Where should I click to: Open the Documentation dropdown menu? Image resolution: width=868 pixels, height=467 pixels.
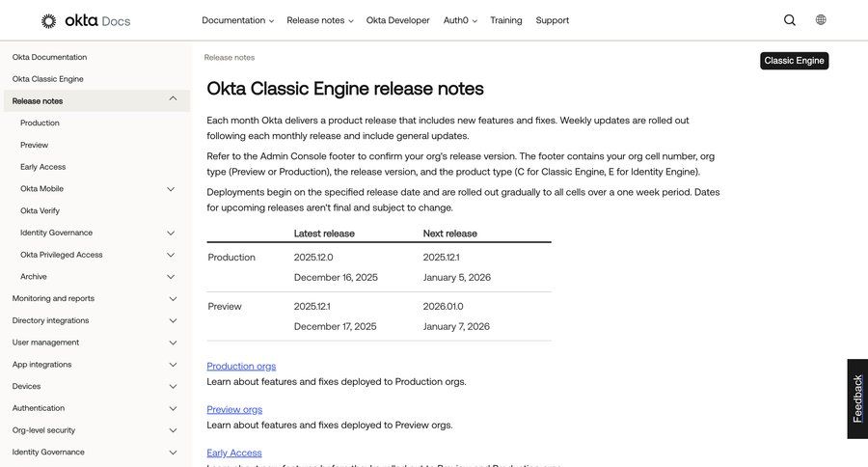[x=237, y=20]
